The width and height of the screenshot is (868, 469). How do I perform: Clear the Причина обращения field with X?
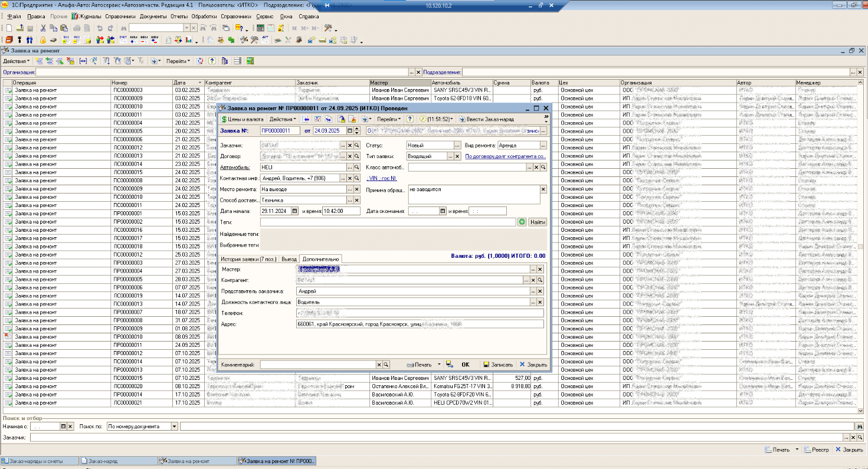(x=543, y=189)
